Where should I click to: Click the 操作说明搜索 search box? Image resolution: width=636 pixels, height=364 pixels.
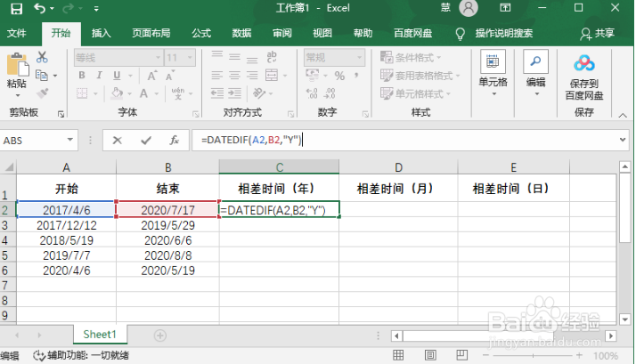[x=503, y=33]
